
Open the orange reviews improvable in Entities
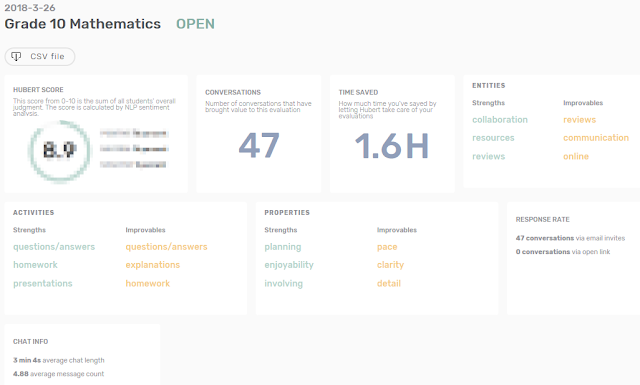point(580,120)
